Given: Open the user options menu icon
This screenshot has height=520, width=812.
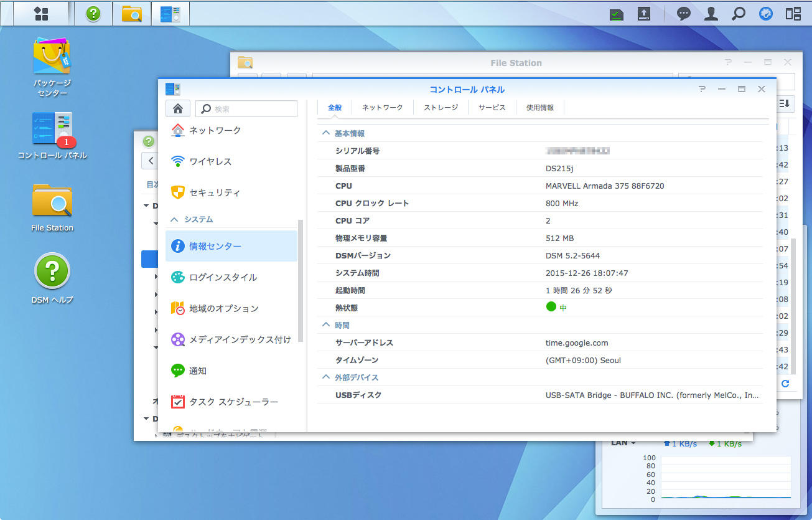Looking at the screenshot, I should pos(711,14).
